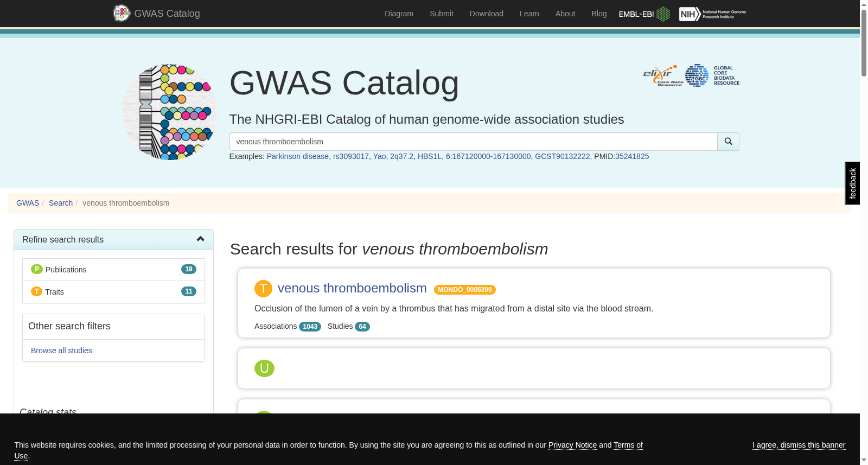The width and height of the screenshot is (868, 465).
Task: Click the orange T Traits filter icon
Action: pyautogui.click(x=36, y=291)
